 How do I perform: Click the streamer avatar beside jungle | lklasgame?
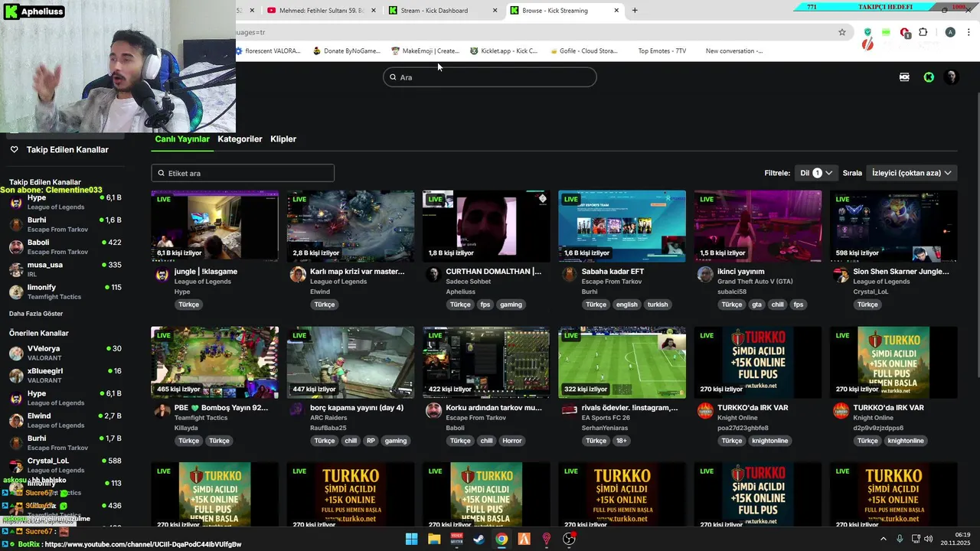pyautogui.click(x=162, y=275)
